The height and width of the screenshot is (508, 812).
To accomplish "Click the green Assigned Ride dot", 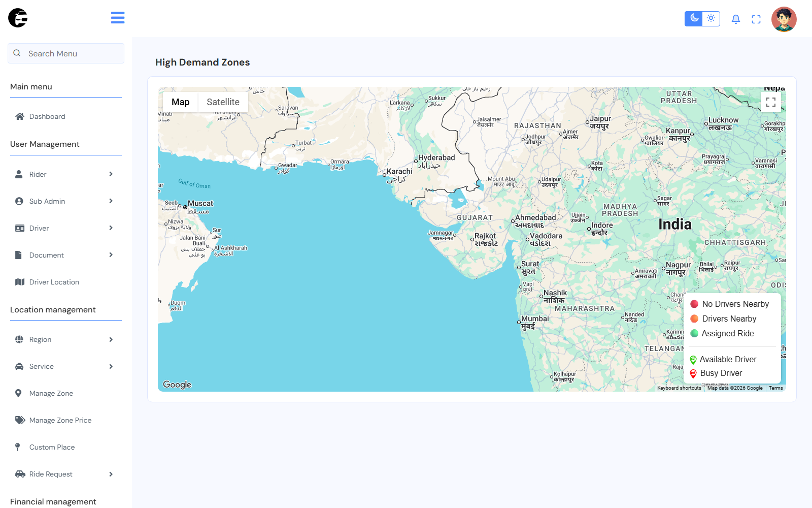I will click(x=694, y=333).
